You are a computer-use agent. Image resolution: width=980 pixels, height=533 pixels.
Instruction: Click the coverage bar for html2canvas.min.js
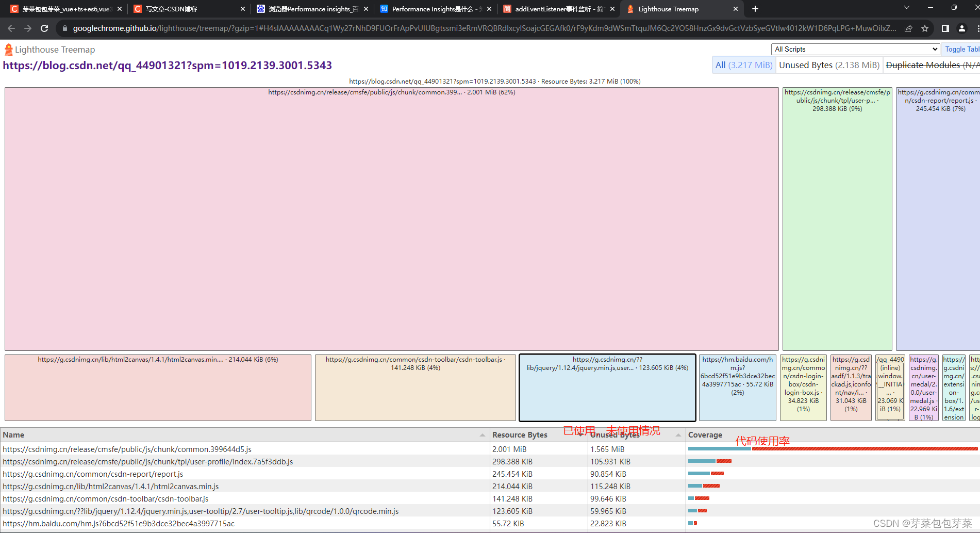[704, 486]
